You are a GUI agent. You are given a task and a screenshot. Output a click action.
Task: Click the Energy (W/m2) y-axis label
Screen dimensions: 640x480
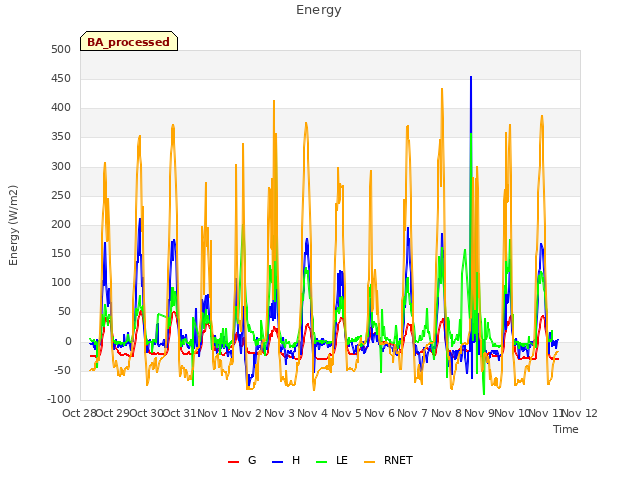[13, 225]
